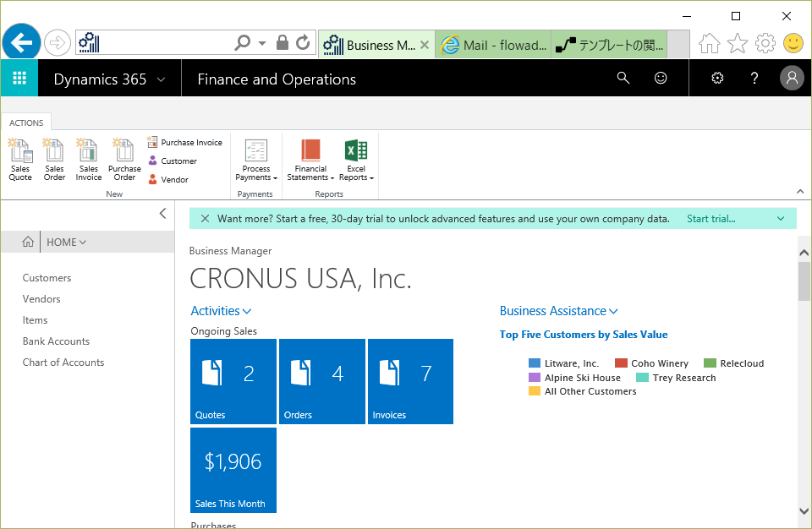Expand the trial notification chevron
Screen dimensions: 812x529
point(781,218)
